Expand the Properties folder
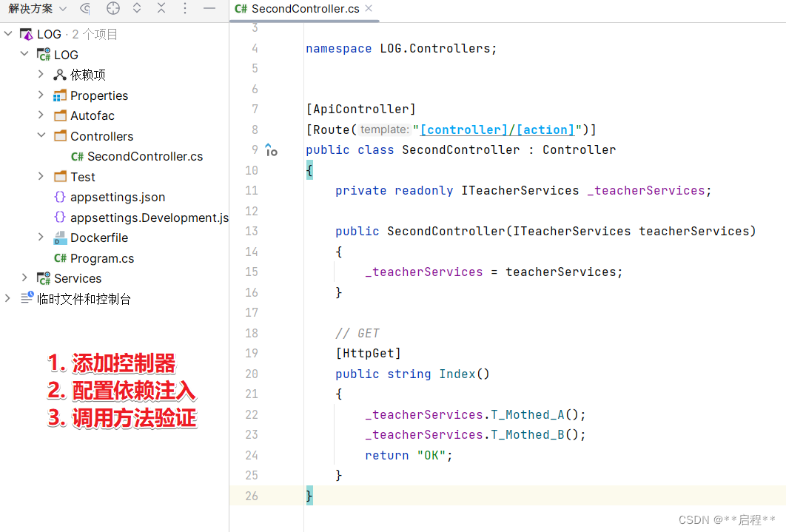This screenshot has height=532, width=786. (41, 95)
